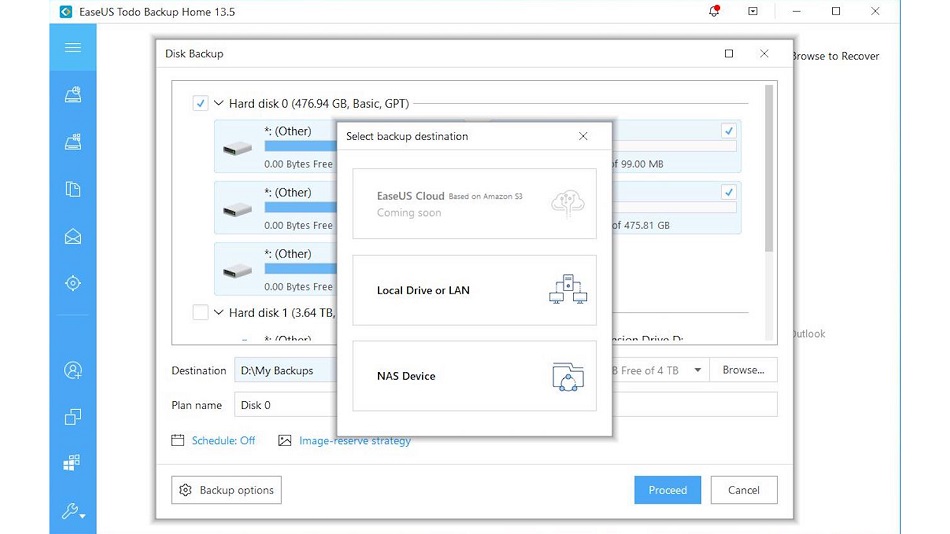This screenshot has width=950, height=534.
Task: Click the 'of 99.00 MB' text
Action: point(637,164)
